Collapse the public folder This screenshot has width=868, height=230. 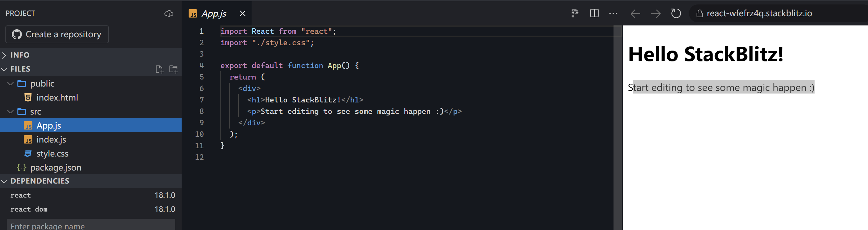point(11,83)
